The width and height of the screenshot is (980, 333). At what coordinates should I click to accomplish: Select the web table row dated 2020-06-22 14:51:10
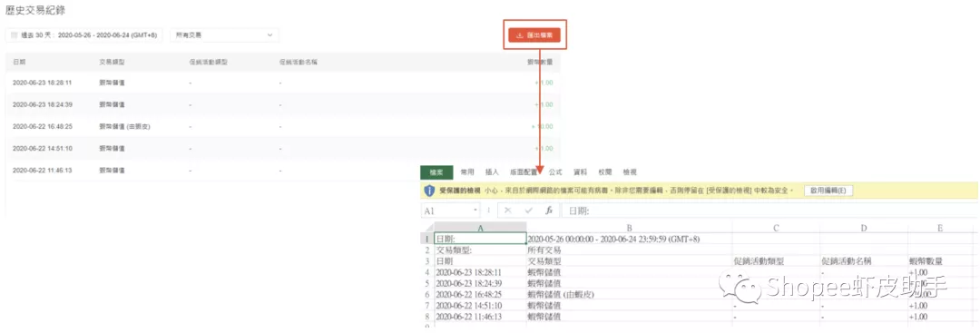pos(282,148)
